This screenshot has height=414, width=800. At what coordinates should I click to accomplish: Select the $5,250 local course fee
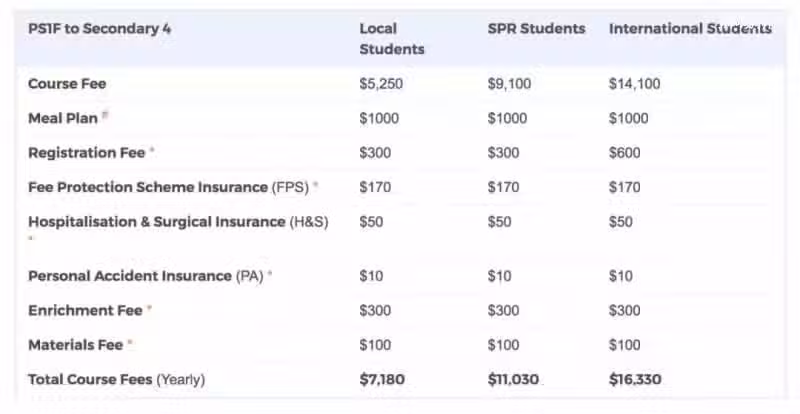click(x=381, y=84)
